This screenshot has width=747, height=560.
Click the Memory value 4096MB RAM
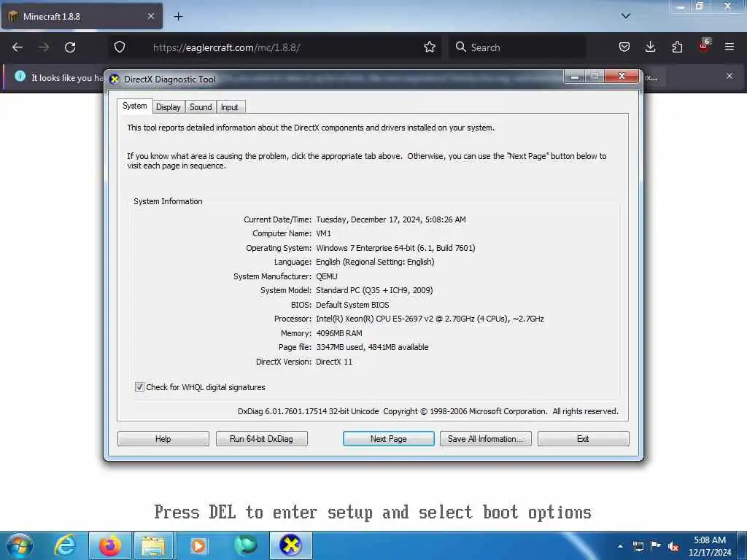[339, 333]
